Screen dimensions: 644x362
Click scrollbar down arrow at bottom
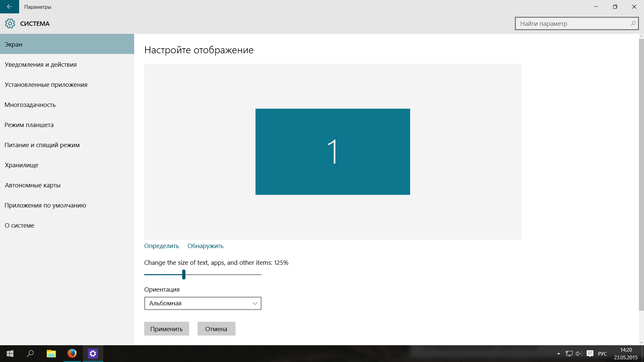click(641, 343)
